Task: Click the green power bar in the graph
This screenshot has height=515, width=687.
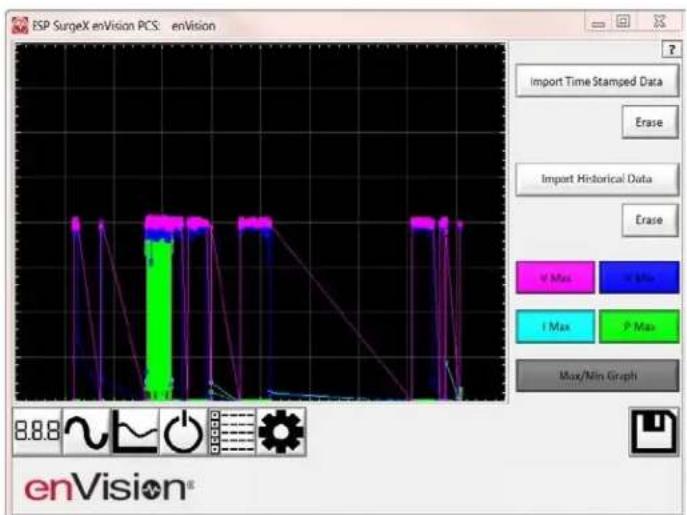Action: (x=159, y=320)
